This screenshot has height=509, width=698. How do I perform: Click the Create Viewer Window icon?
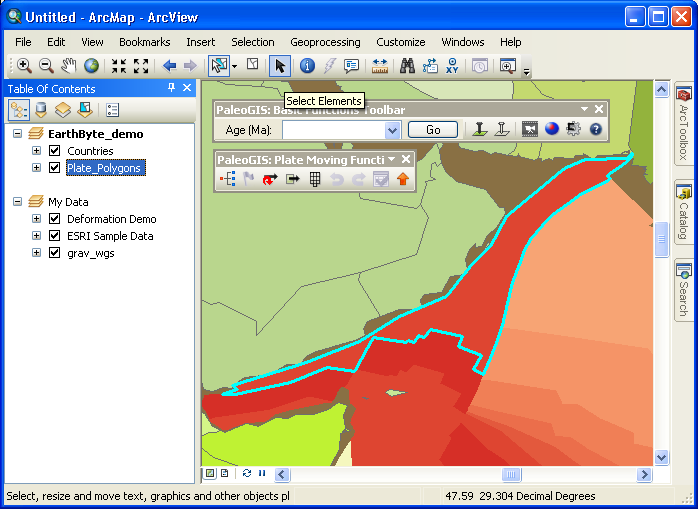coord(507,66)
